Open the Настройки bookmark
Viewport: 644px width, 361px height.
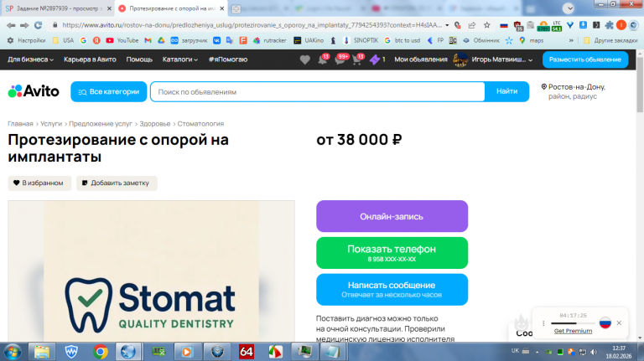pos(26,40)
